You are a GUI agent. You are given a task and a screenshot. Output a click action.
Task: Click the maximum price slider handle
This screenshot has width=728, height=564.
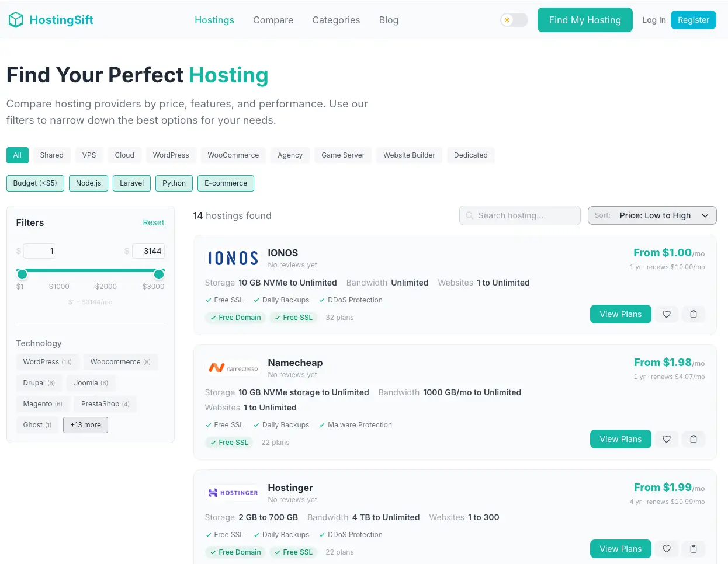pyautogui.click(x=159, y=274)
